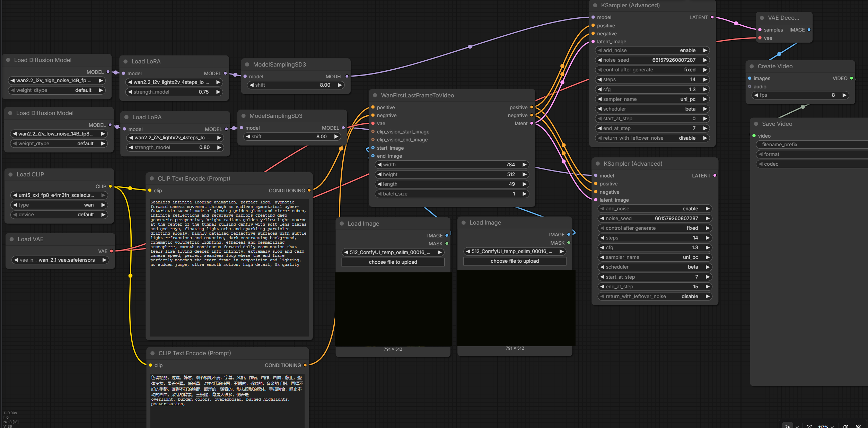Click the right arrow to increase fps 8
Viewport: 868px width, 428px height.
(x=844, y=95)
